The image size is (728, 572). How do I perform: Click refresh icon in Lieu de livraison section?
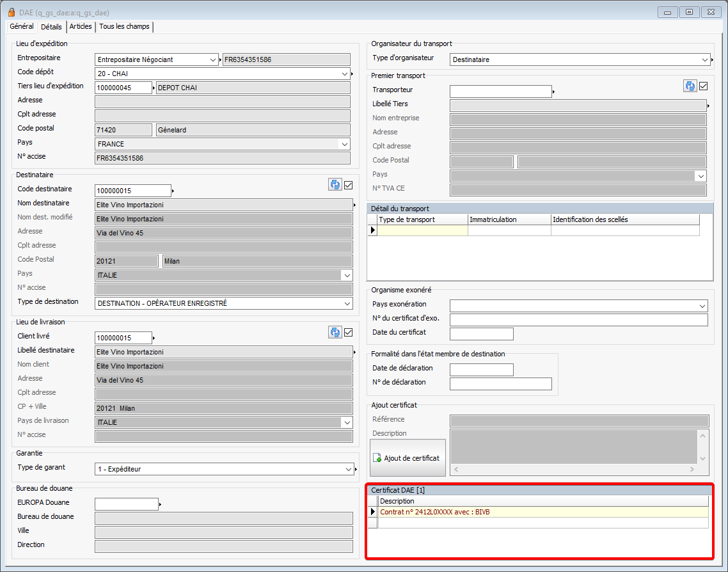point(335,332)
